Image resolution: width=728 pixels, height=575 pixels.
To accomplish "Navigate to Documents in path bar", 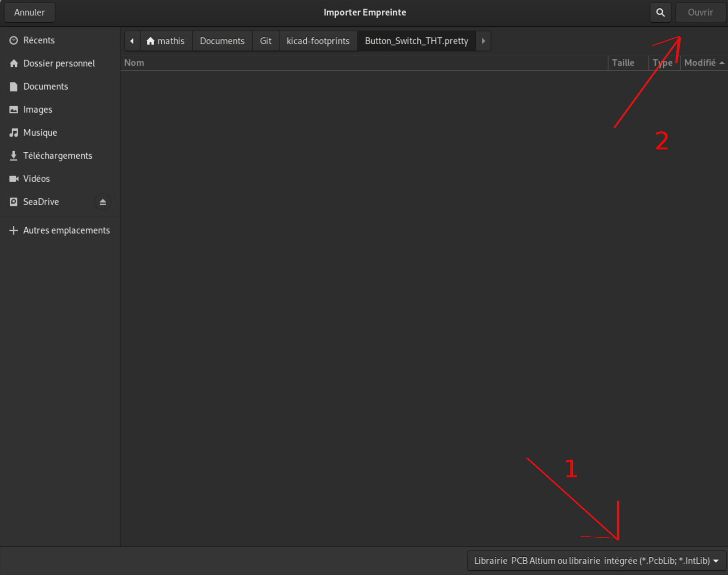I will click(222, 41).
